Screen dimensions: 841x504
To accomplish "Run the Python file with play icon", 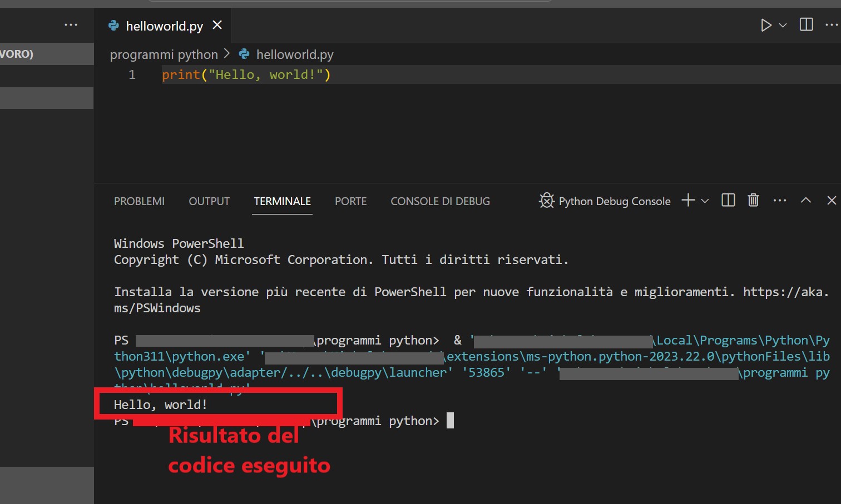I will click(x=766, y=25).
